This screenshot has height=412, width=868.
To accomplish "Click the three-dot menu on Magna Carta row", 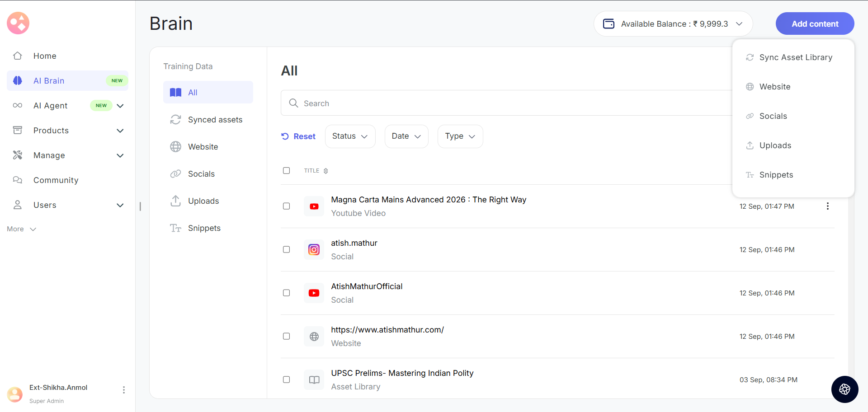I will 827,206.
